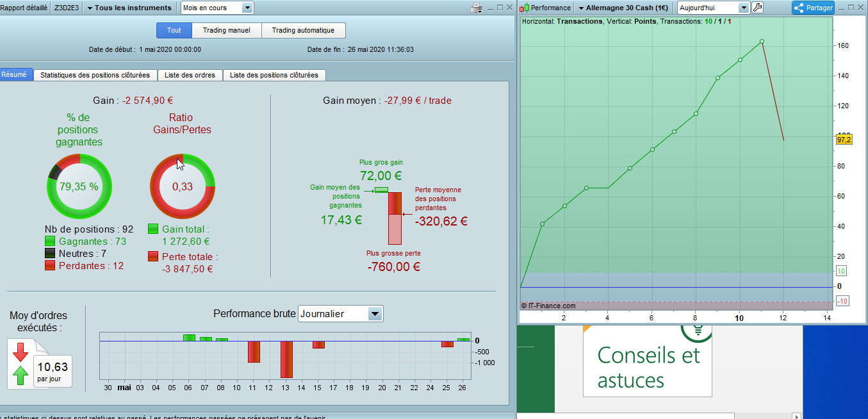
Task: Click the Z3D2E3 account label
Action: [67, 8]
